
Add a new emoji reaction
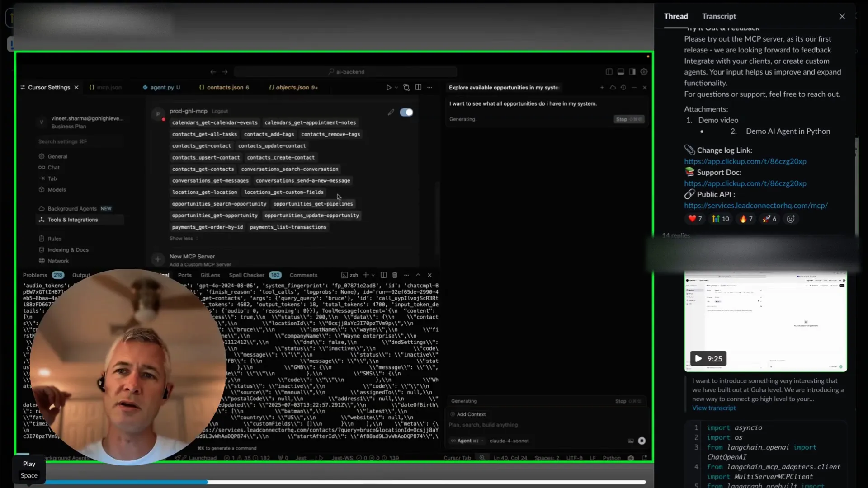pyautogui.click(x=790, y=219)
